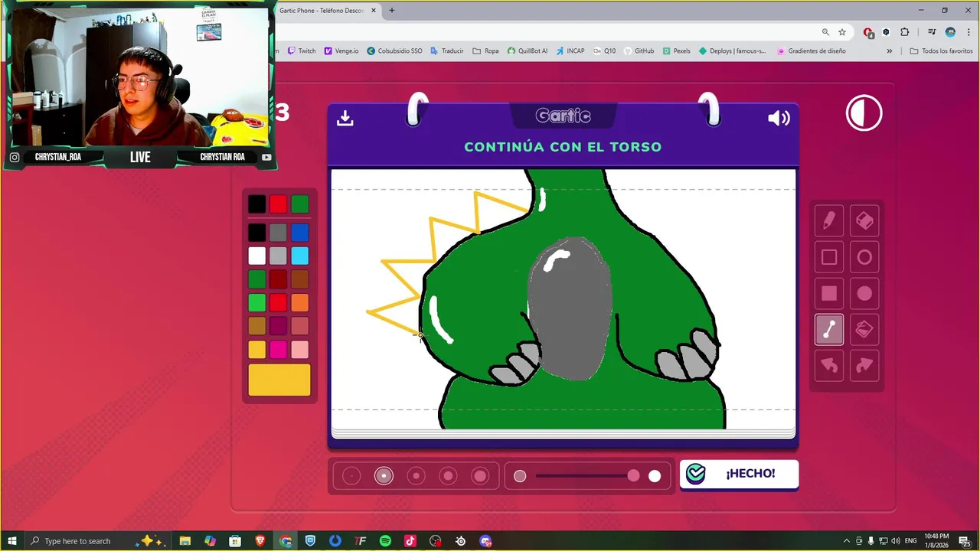Image resolution: width=980 pixels, height=551 pixels.
Task: Expand hidden bookmarks with double chevron
Action: pyautogui.click(x=890, y=51)
